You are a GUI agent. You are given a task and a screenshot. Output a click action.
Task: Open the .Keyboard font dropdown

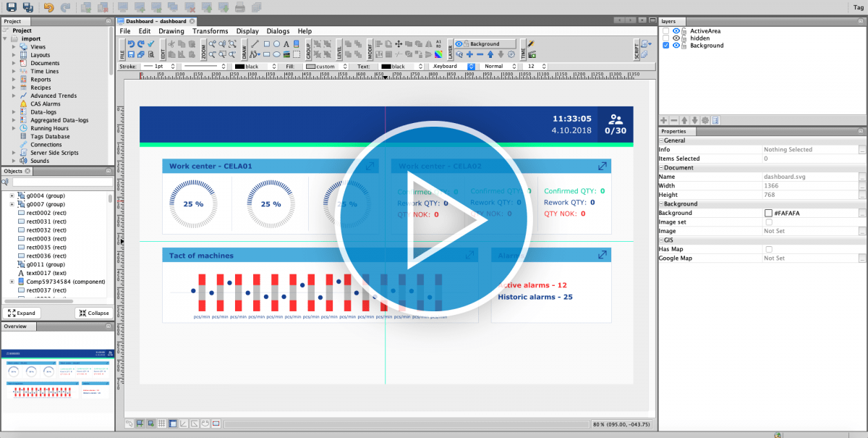click(452, 67)
